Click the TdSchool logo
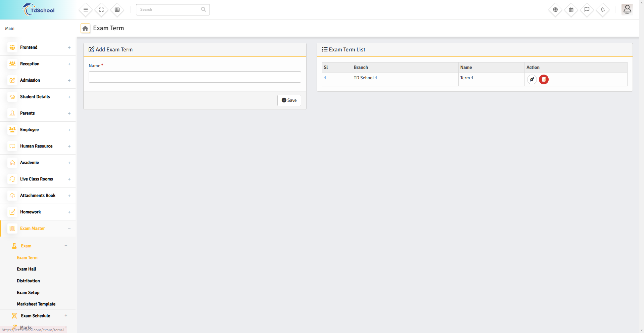Viewport: 644px width, 333px height. 38,10
